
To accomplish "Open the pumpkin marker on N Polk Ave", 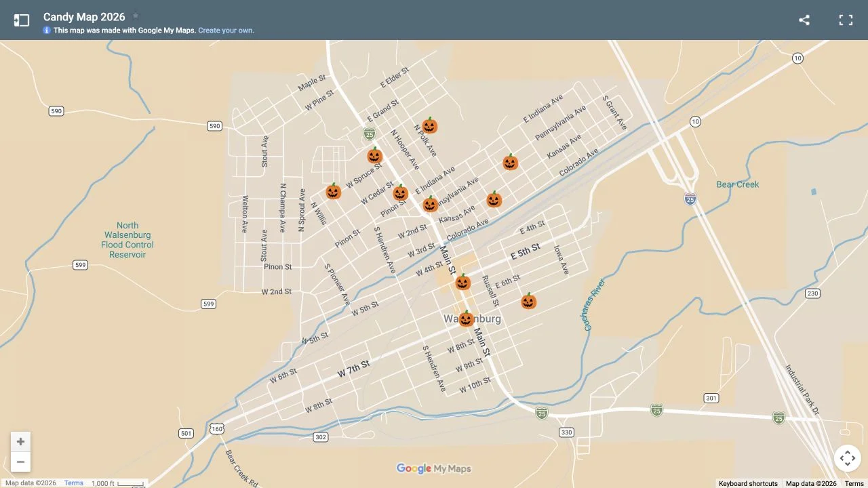I will 429,125.
